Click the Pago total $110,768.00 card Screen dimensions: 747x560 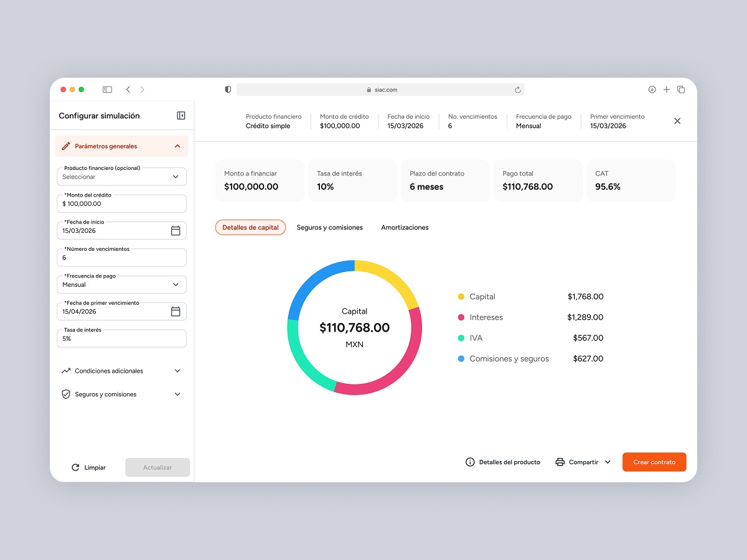pyautogui.click(x=538, y=180)
